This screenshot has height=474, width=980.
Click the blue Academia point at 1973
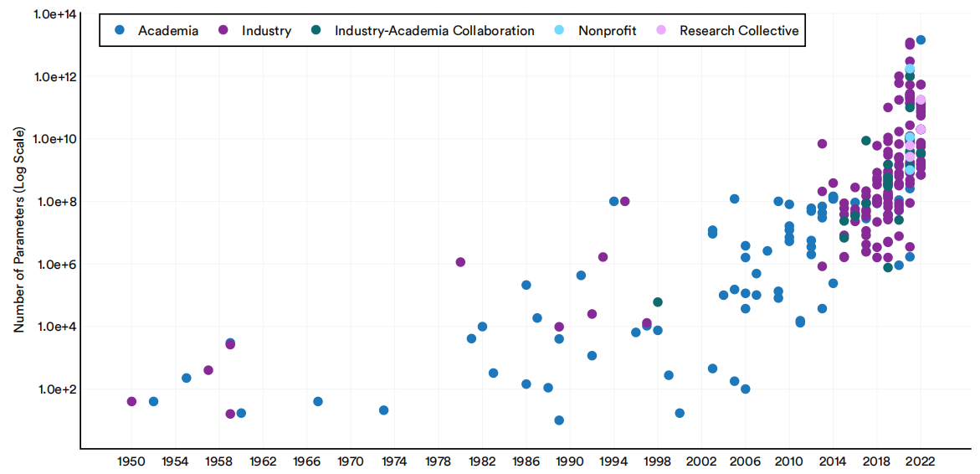click(383, 410)
